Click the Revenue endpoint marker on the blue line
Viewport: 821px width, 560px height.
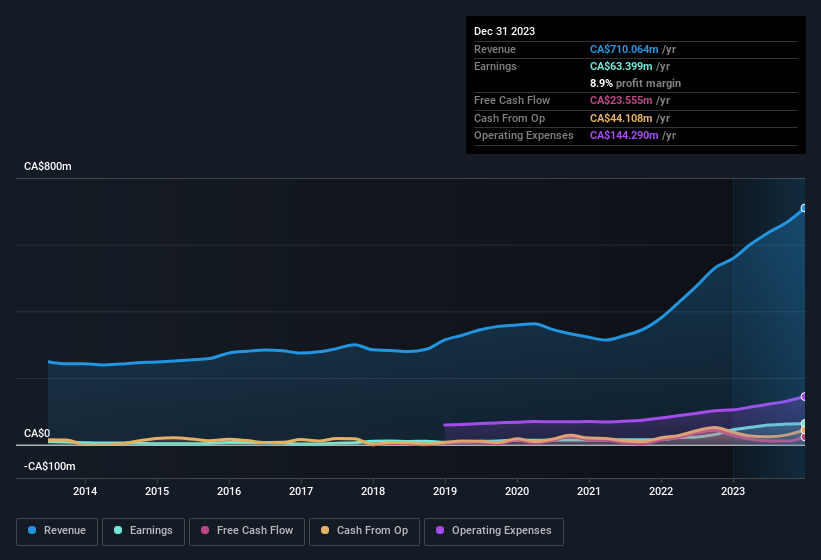click(804, 208)
